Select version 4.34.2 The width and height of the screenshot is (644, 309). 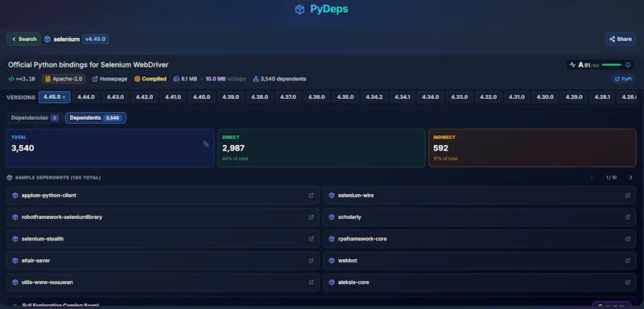coord(374,97)
